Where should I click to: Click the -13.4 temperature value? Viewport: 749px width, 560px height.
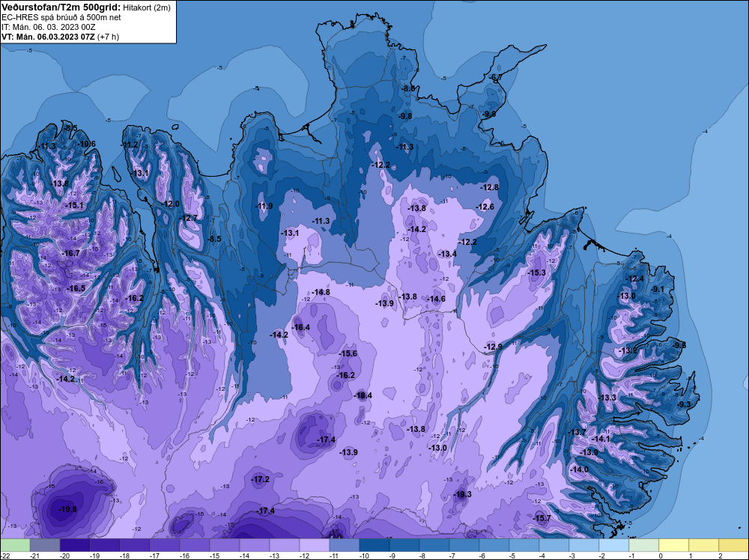point(448,254)
